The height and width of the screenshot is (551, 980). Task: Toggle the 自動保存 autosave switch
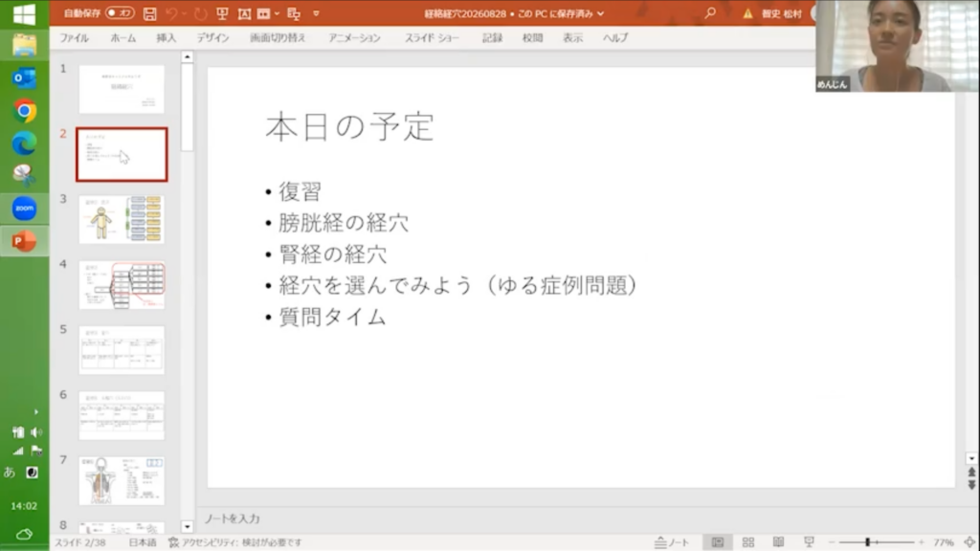120,13
